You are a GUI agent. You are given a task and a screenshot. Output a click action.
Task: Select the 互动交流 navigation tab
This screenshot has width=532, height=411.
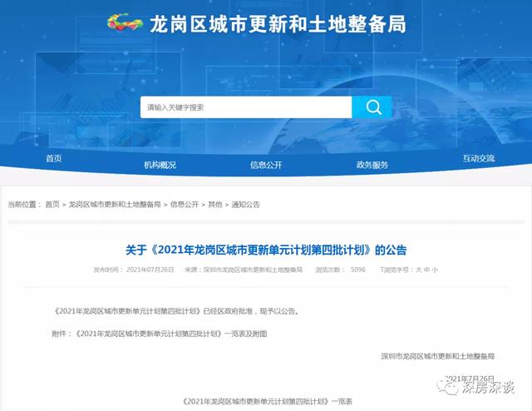click(x=478, y=158)
